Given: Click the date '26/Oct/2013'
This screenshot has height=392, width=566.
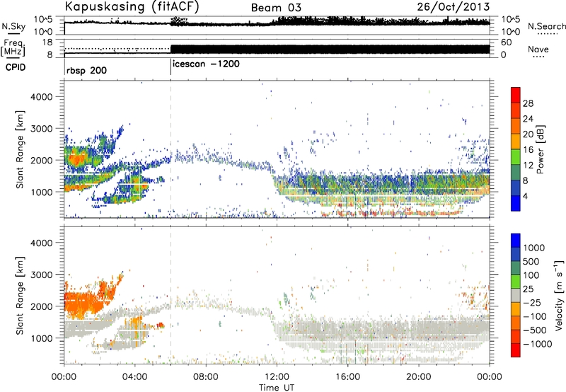Looking at the screenshot, I should click(x=454, y=7).
